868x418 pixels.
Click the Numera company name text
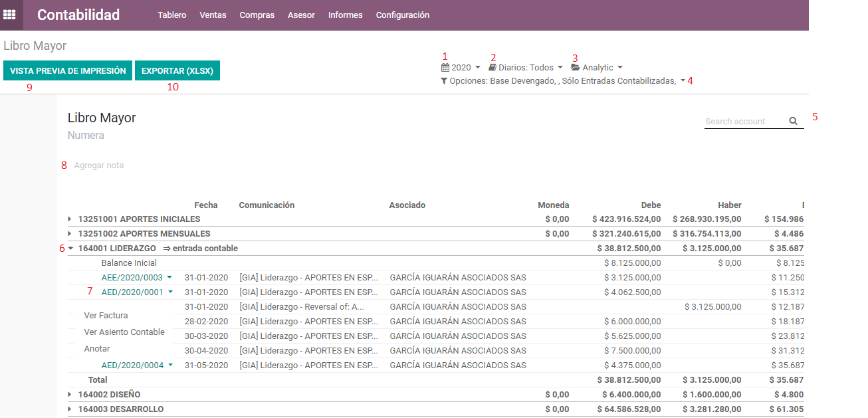tap(86, 135)
